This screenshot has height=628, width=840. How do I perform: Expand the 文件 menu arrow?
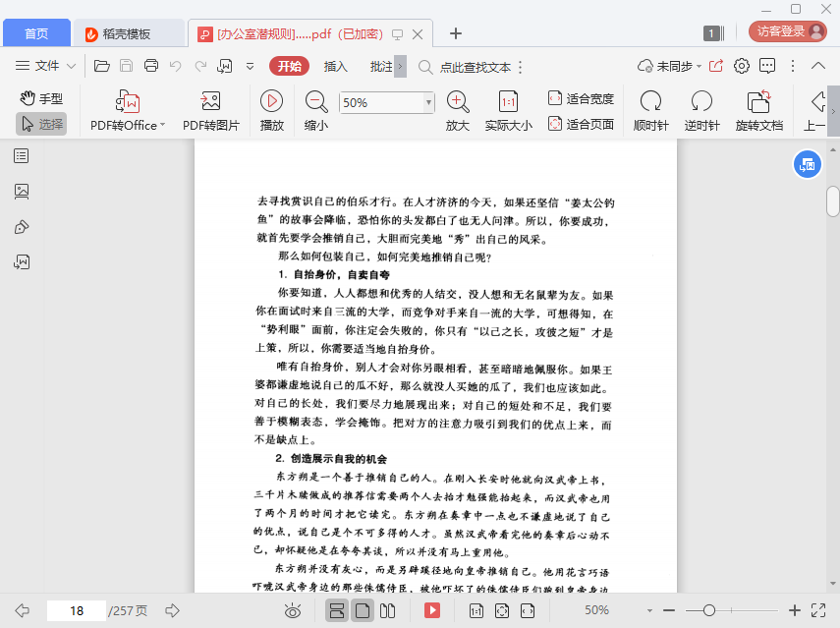click(x=71, y=67)
